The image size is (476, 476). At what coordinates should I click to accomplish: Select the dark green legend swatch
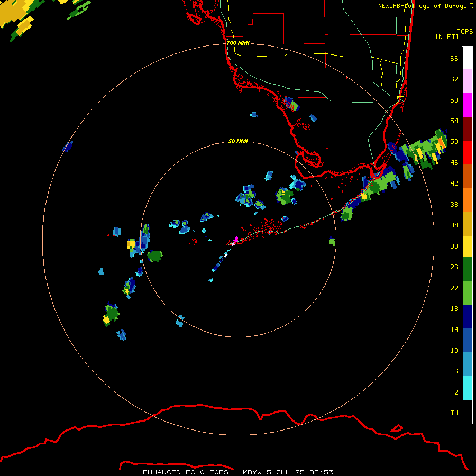tap(467, 269)
